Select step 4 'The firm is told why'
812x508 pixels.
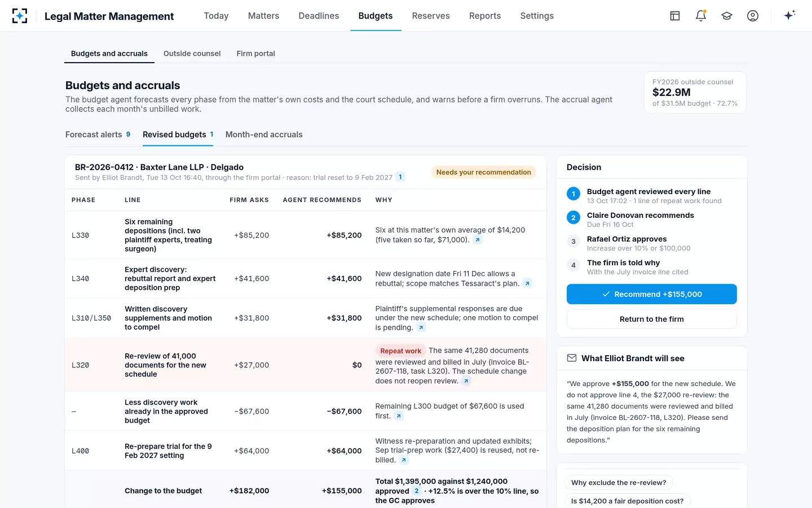652,267
